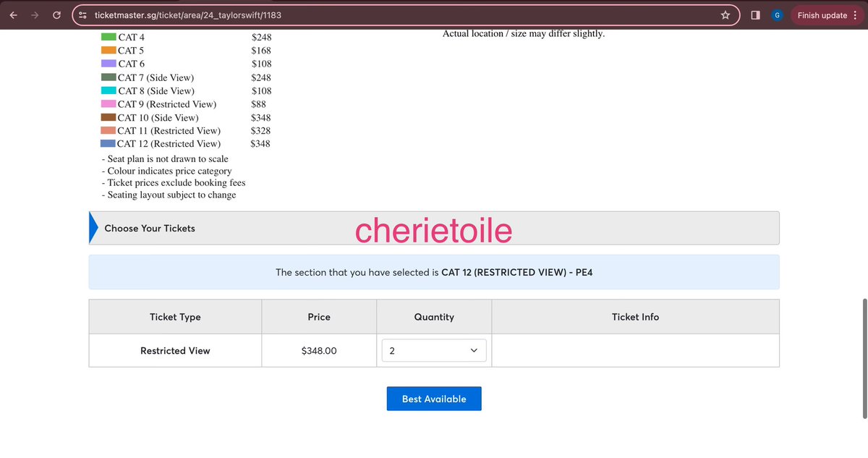The height and width of the screenshot is (458, 868).
Task: Click the CAT 12 (Restricted View) label
Action: 169,143
